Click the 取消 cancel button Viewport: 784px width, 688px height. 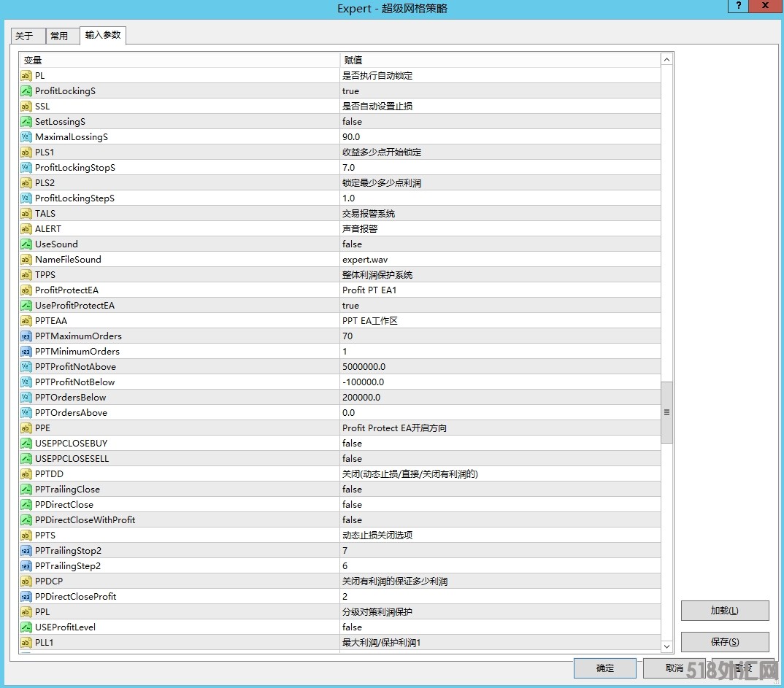[674, 668]
